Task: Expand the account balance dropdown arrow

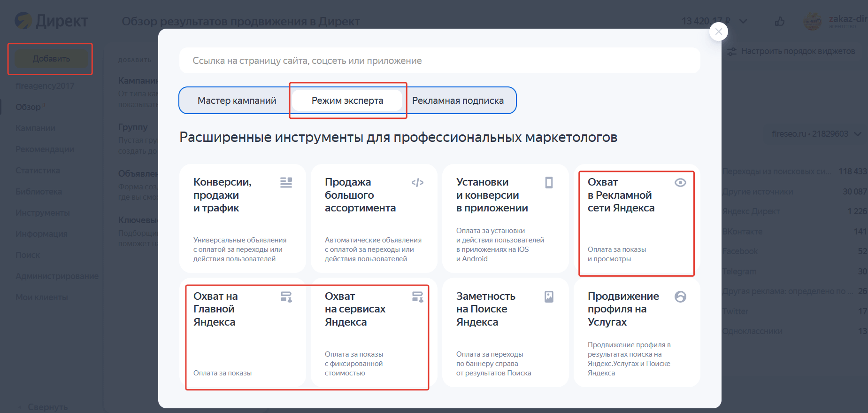Action: pos(743,21)
